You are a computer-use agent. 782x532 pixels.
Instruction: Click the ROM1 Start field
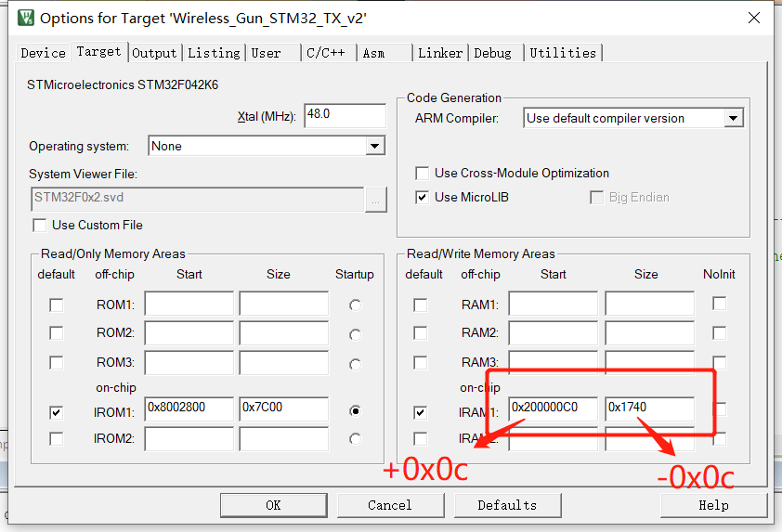[189, 304]
